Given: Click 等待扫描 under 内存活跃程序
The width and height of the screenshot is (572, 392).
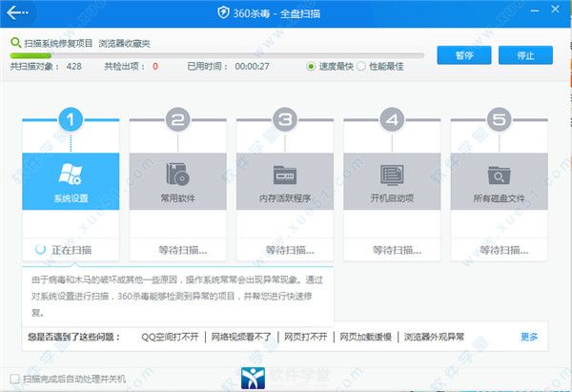Looking at the screenshot, I should (x=290, y=250).
